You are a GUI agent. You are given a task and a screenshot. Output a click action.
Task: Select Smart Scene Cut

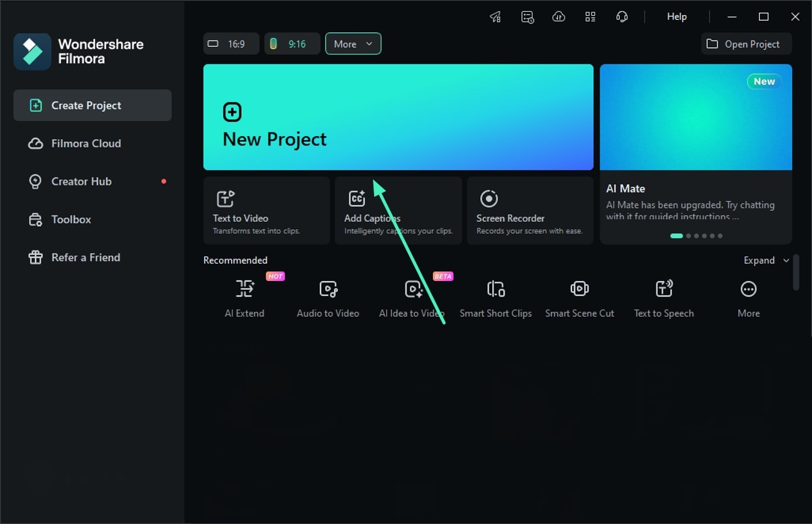click(x=580, y=297)
